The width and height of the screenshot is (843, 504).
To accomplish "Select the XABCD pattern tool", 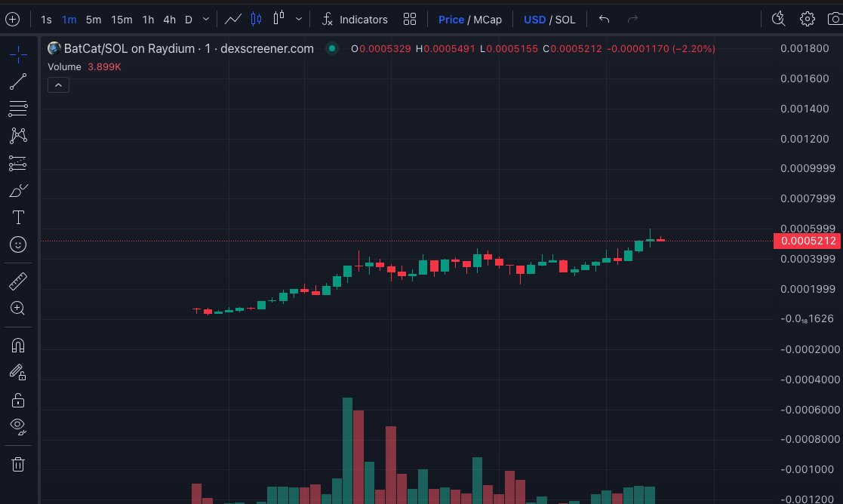I will pyautogui.click(x=18, y=135).
